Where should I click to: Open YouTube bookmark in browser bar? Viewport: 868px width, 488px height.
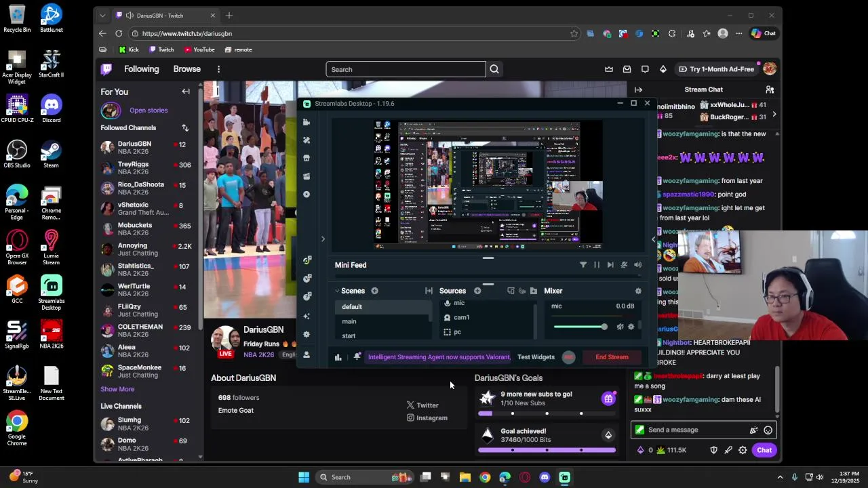tap(199, 49)
